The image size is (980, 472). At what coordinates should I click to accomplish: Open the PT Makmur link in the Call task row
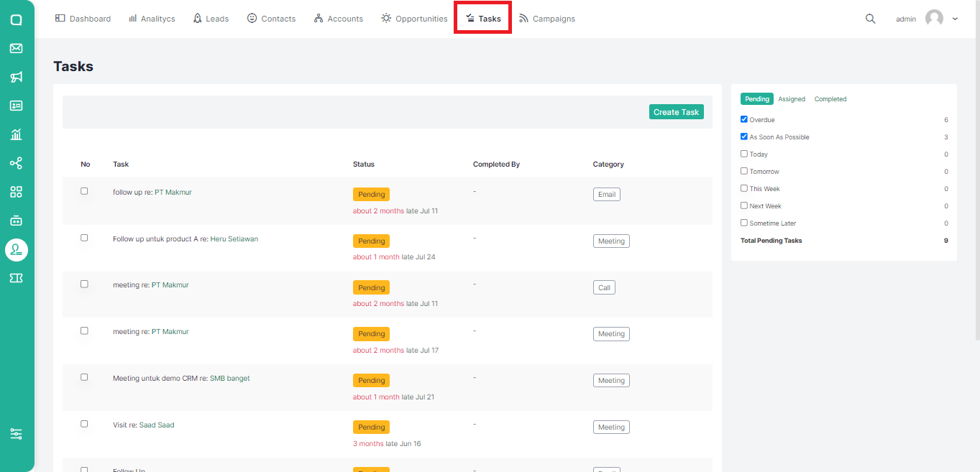[x=170, y=284]
